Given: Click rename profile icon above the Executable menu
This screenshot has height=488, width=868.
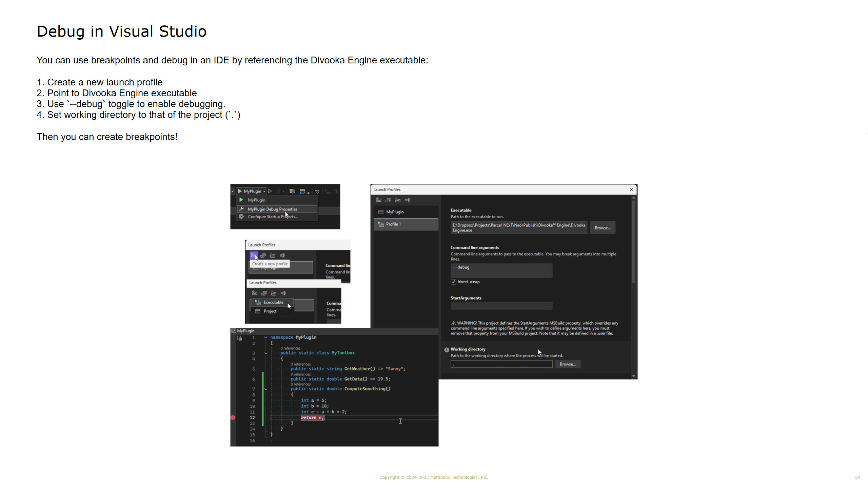Looking at the screenshot, I should [283, 293].
